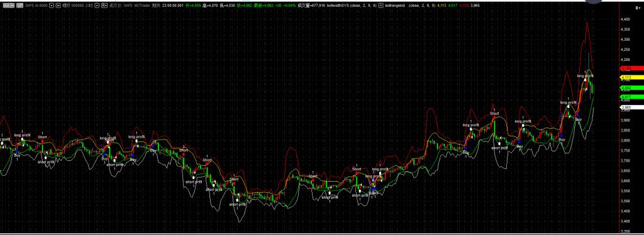Click the scale icon at the price axis top
644x235 pixels.
(638, 8)
